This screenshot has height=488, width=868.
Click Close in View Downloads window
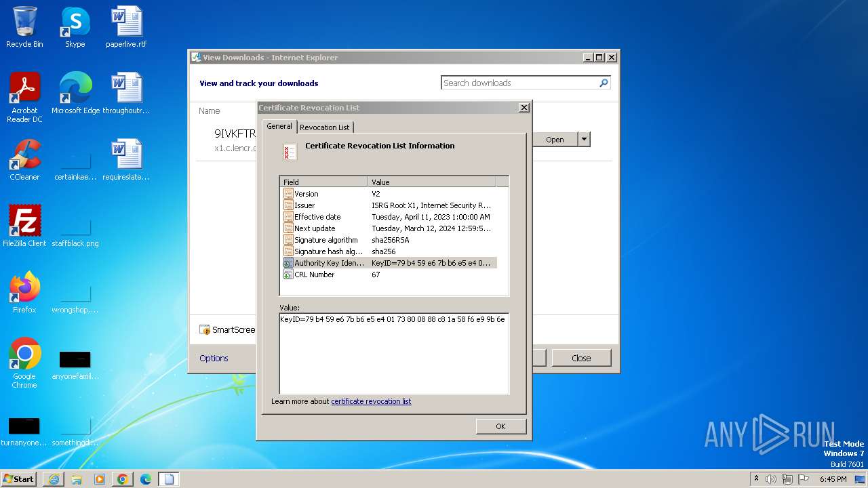(x=581, y=358)
